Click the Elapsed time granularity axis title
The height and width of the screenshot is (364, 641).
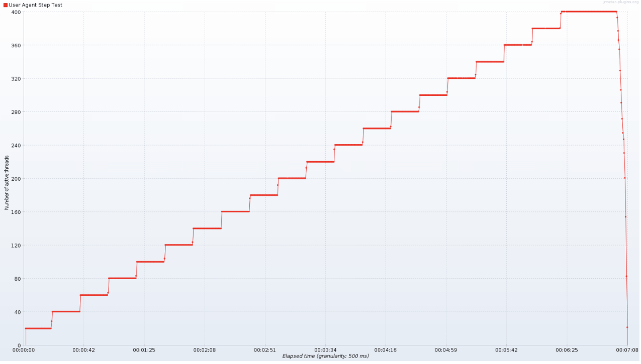coord(325,356)
